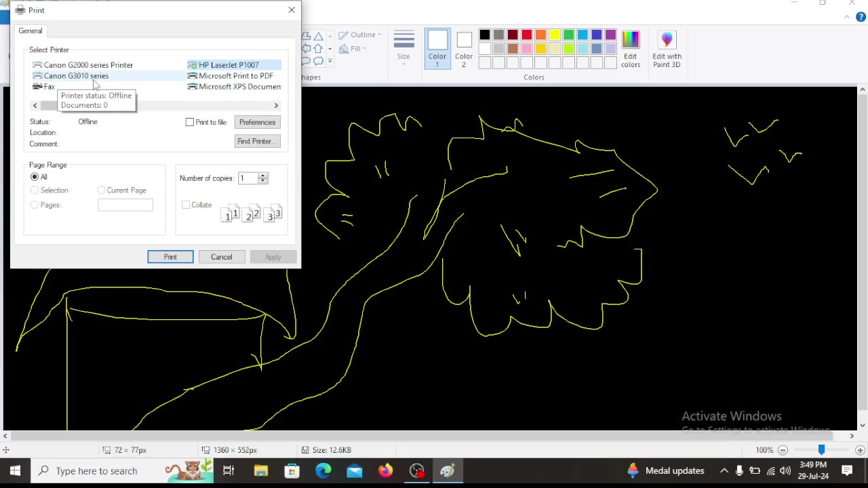
Task: Enable Print to file checkbox
Action: click(190, 122)
